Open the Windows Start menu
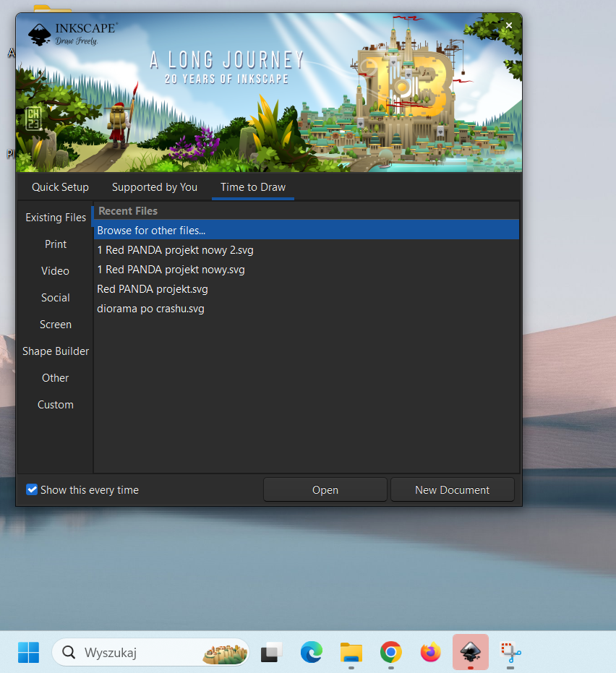The height and width of the screenshot is (673, 616). point(29,652)
